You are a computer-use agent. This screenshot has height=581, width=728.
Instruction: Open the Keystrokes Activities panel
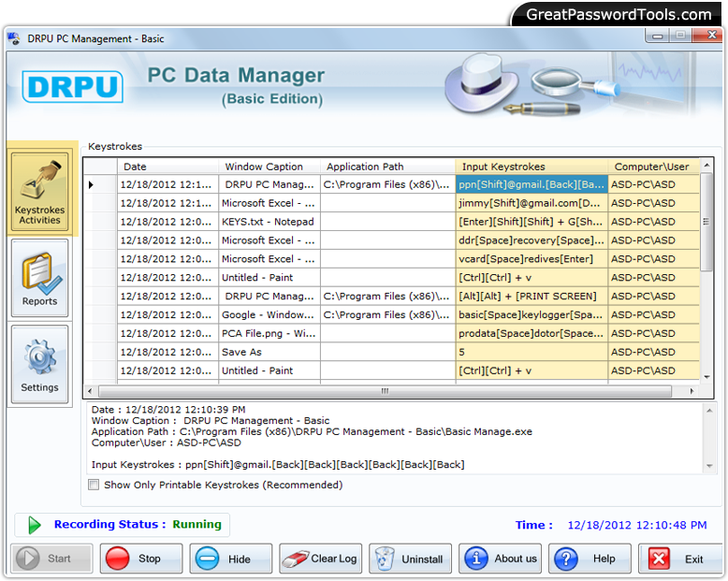pyautogui.click(x=39, y=191)
